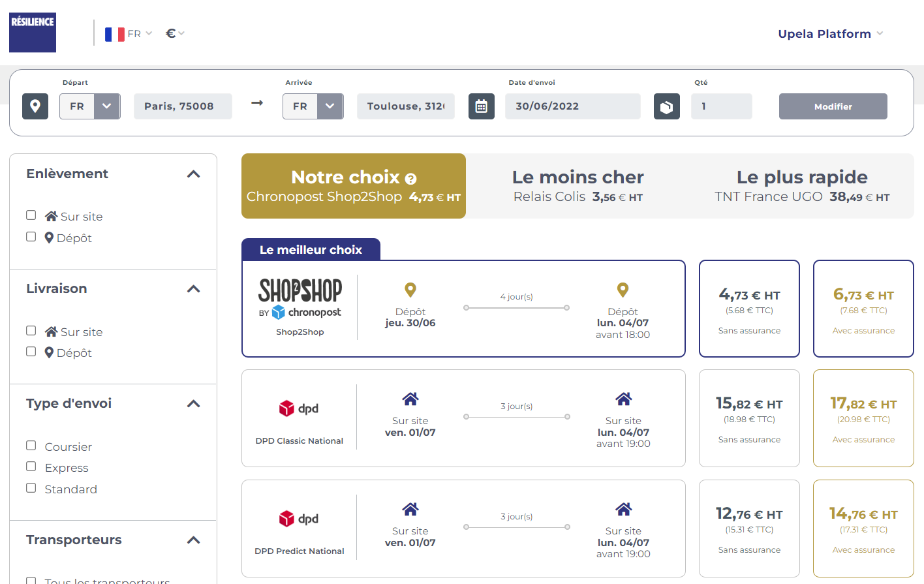
Task: Click the French flag language icon
Action: pyautogui.click(x=115, y=34)
